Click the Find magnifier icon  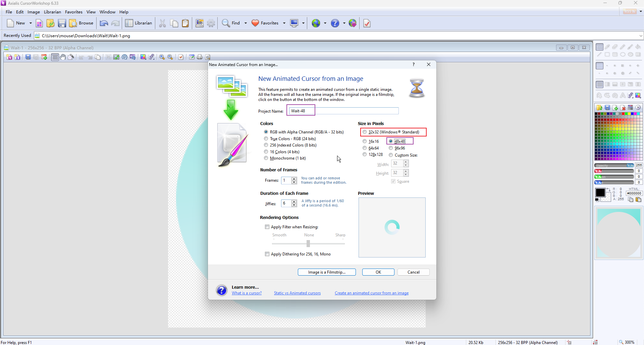(x=226, y=23)
